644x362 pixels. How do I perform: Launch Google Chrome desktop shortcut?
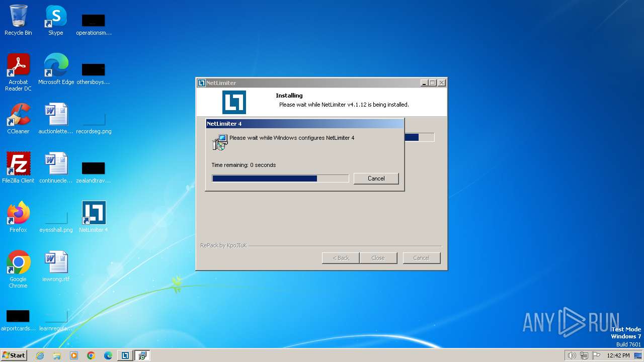coord(18,270)
